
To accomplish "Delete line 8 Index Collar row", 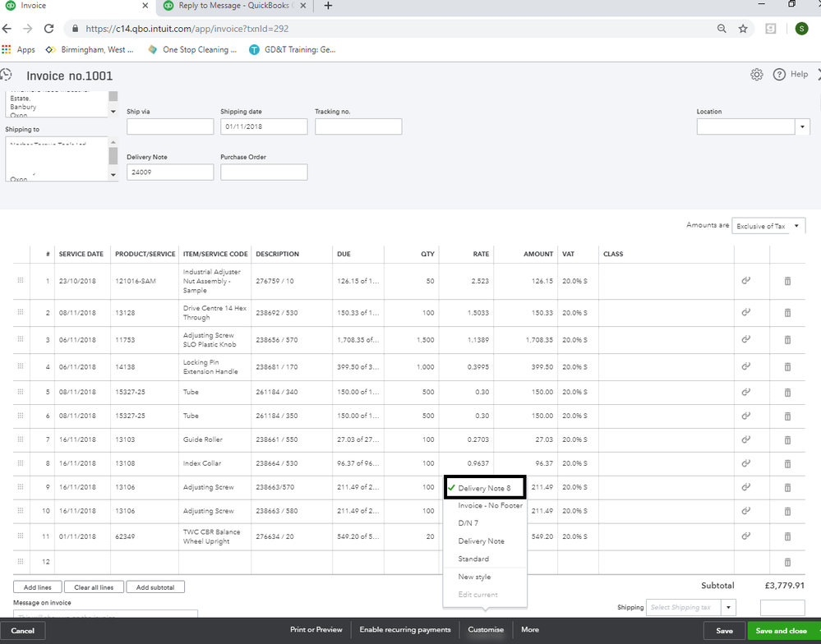I will pos(787,463).
